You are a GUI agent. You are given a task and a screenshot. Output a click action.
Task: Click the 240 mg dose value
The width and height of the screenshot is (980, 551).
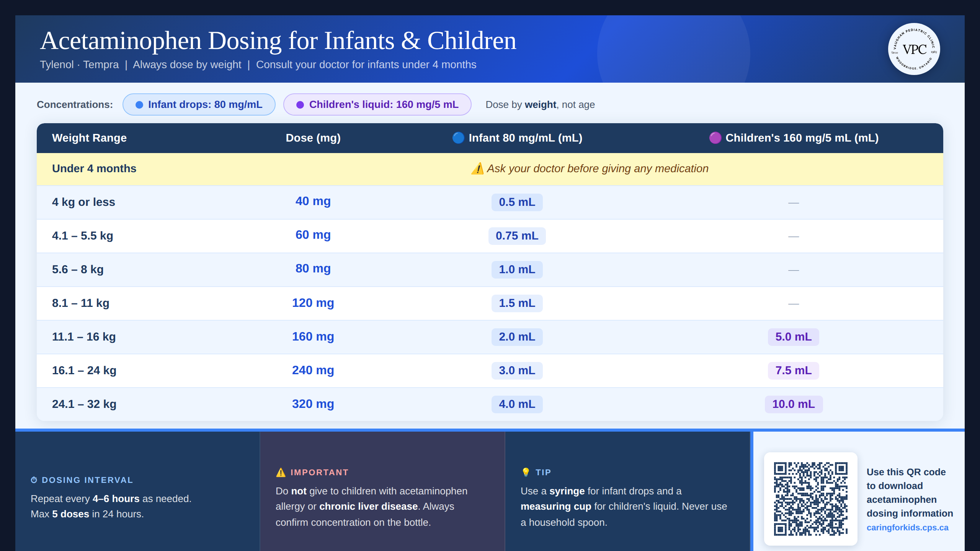pyautogui.click(x=313, y=370)
